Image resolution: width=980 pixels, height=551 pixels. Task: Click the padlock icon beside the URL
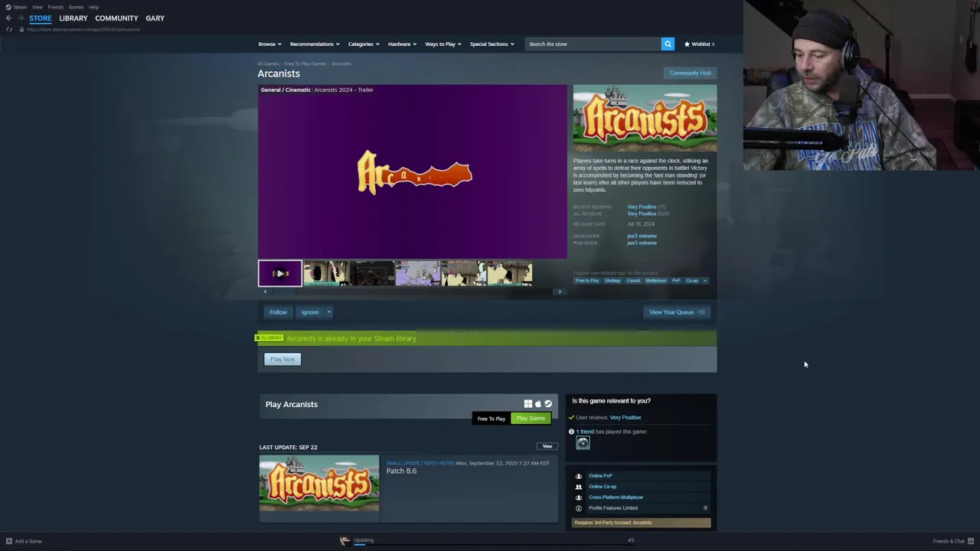pos(21,29)
